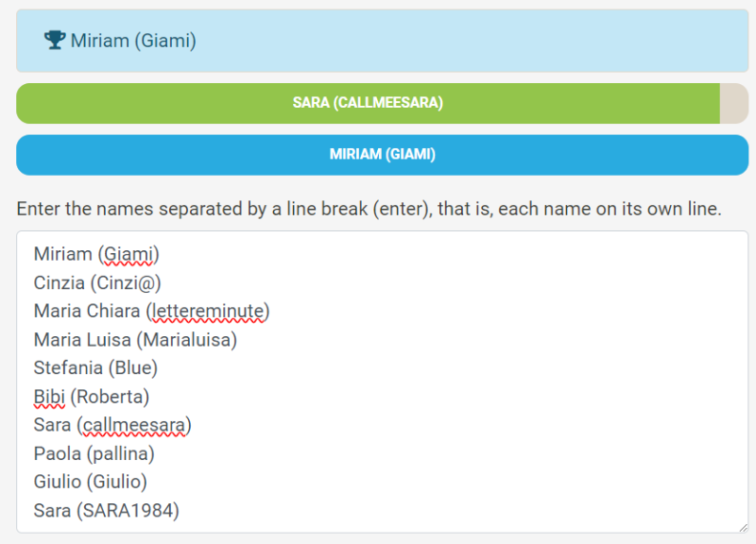Click the Sara (SARA1984) line
The height and width of the screenshot is (544, 756).
click(106, 511)
